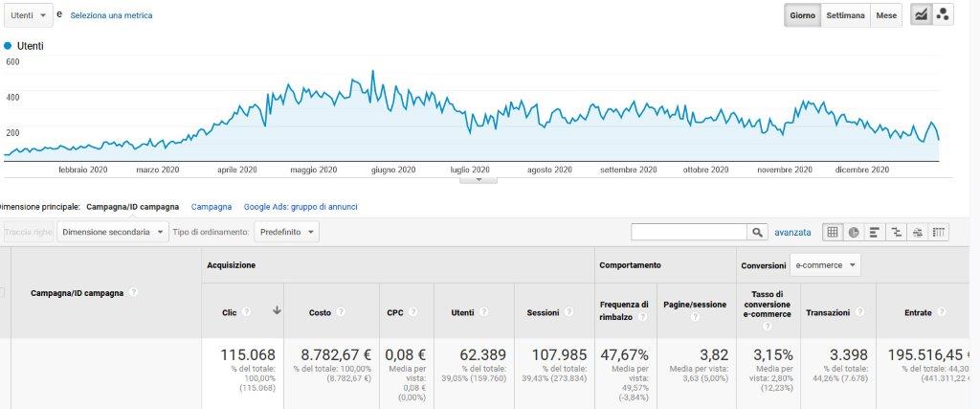
Task: Click the giugno 2020 axis label
Action: tap(393, 170)
